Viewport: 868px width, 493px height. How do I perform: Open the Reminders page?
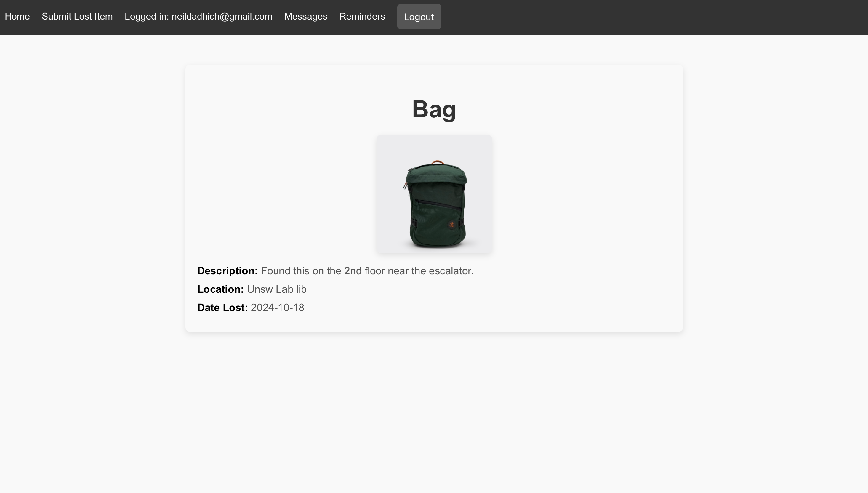pyautogui.click(x=362, y=16)
